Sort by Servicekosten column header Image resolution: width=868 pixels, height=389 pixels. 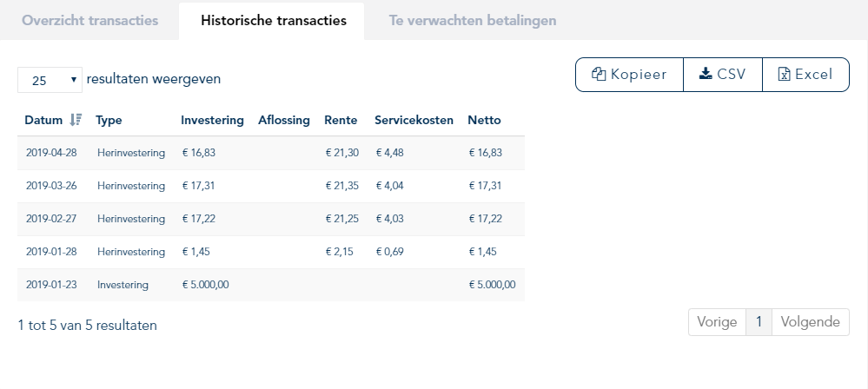(x=414, y=120)
